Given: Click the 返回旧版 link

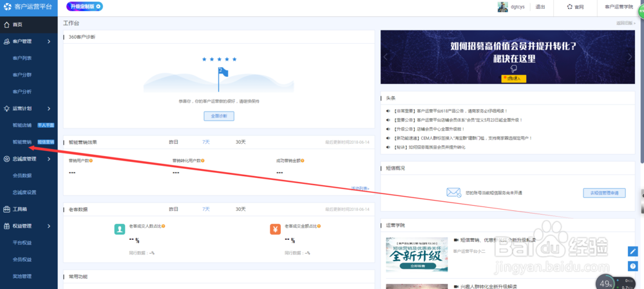Looking at the screenshot, I should [x=625, y=23].
